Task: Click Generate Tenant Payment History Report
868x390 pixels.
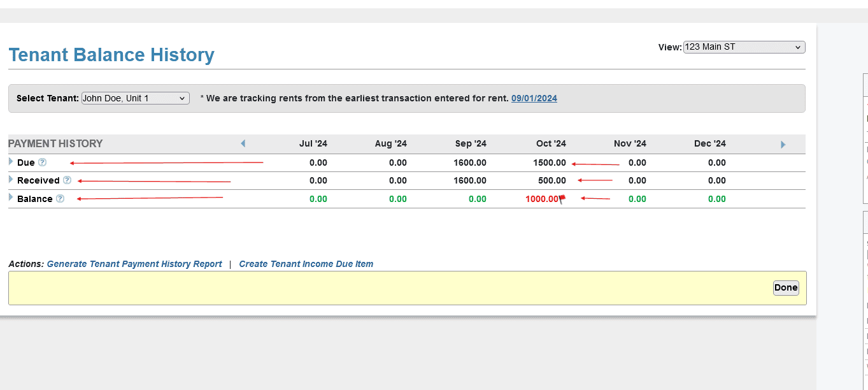Action: click(134, 264)
